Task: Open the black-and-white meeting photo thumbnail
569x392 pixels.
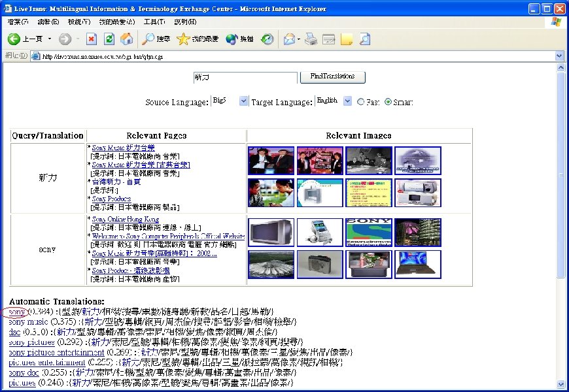Action: click(x=369, y=161)
